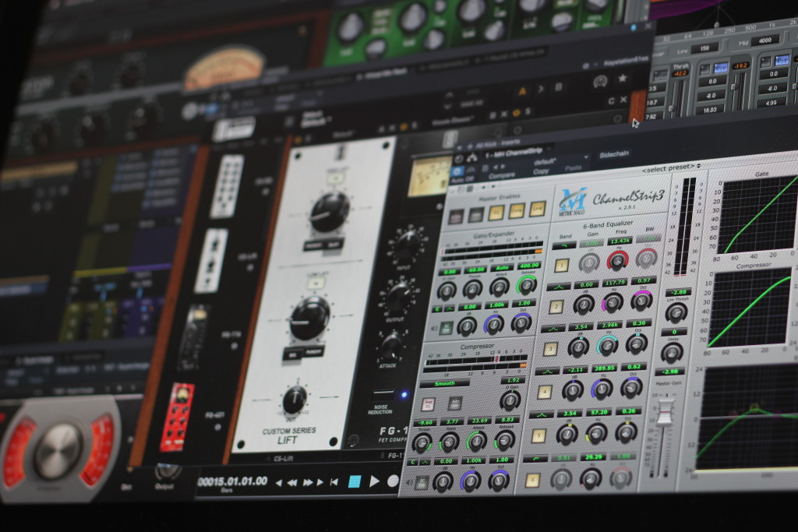Click band 2 frequency value 117.79
The width and height of the screenshot is (798, 532).
pyautogui.click(x=616, y=282)
